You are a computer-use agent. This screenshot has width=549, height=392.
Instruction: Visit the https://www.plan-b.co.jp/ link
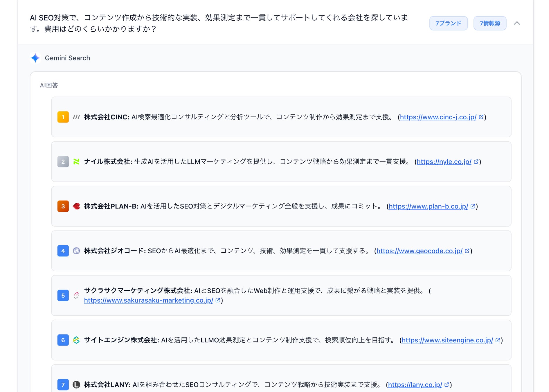click(x=429, y=206)
